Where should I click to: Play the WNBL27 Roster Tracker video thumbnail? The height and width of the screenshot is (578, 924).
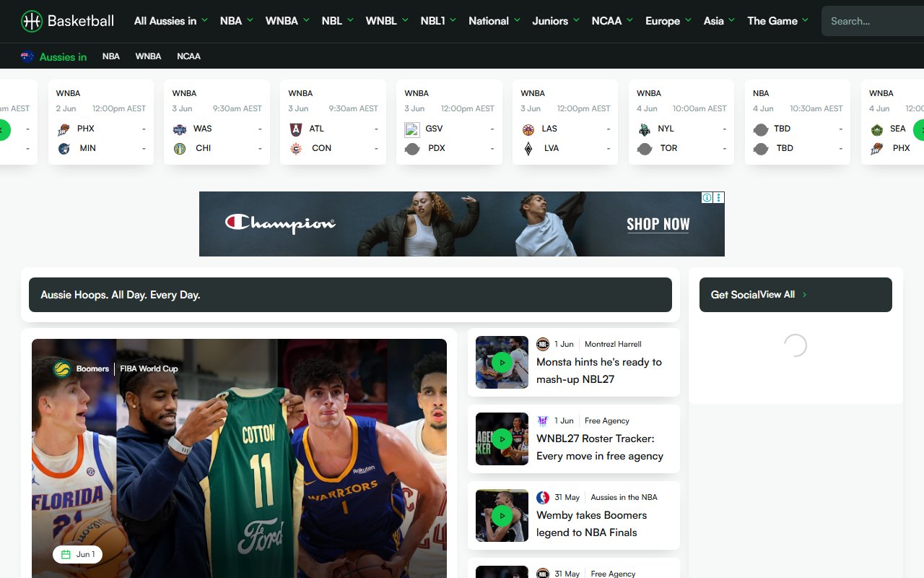pyautogui.click(x=502, y=439)
